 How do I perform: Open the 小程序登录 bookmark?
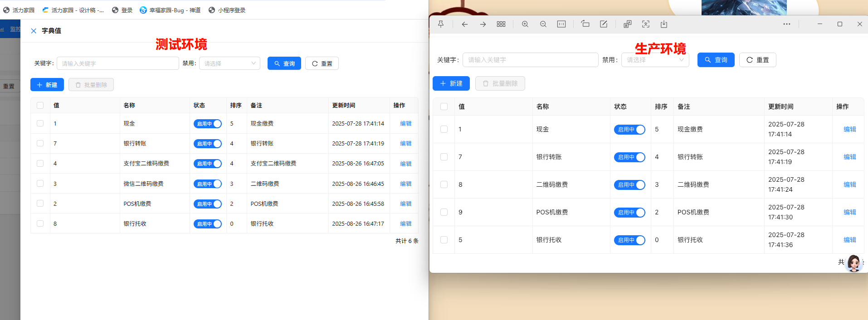pos(227,10)
